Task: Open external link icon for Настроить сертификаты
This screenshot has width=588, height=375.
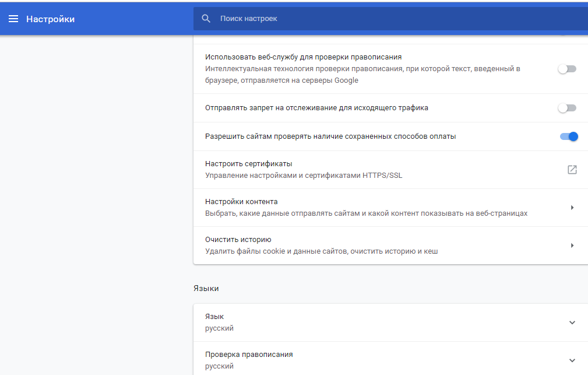Action: pyautogui.click(x=572, y=170)
